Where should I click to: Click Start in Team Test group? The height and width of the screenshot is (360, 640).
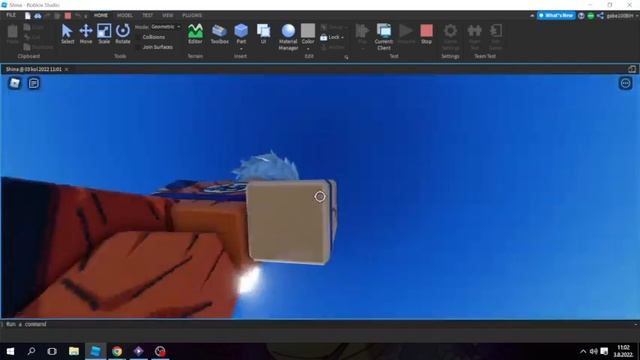pyautogui.click(x=474, y=37)
